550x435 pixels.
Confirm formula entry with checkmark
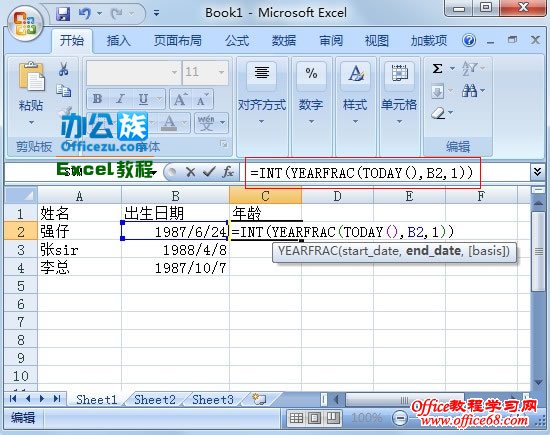209,172
